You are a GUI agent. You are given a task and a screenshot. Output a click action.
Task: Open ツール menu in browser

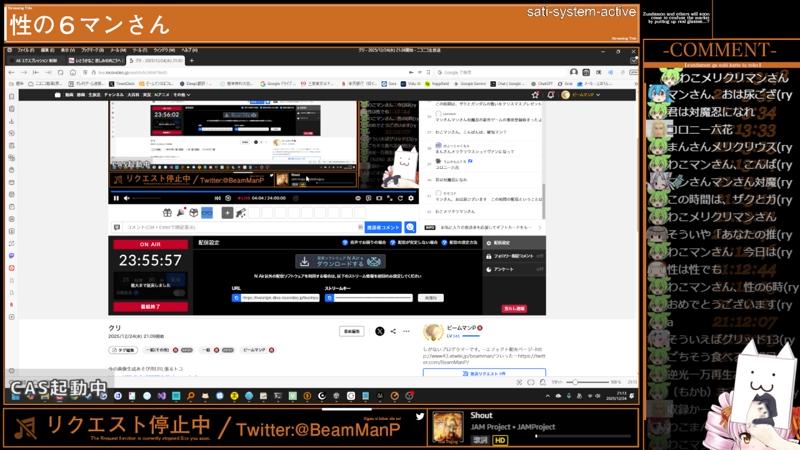[139, 50]
